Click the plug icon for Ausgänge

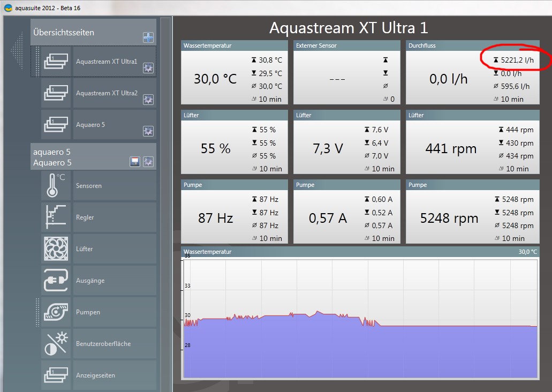56,281
